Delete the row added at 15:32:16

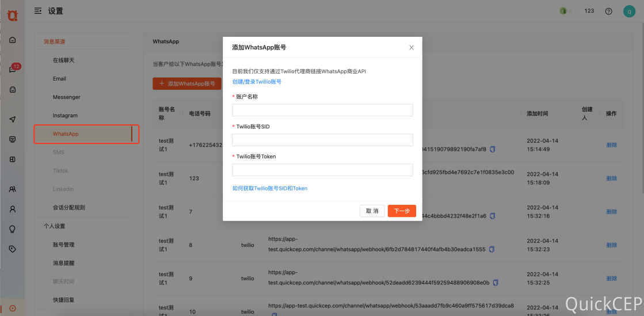pyautogui.click(x=612, y=212)
